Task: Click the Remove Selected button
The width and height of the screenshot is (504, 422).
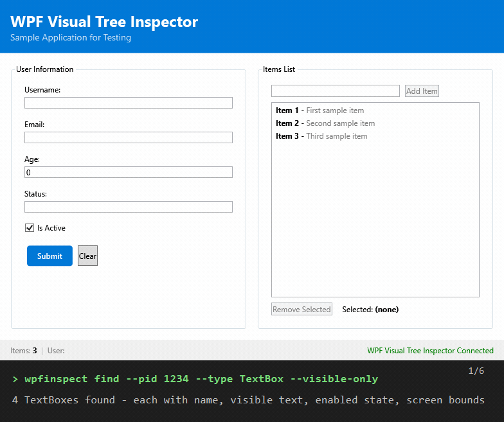Action: pos(301,310)
